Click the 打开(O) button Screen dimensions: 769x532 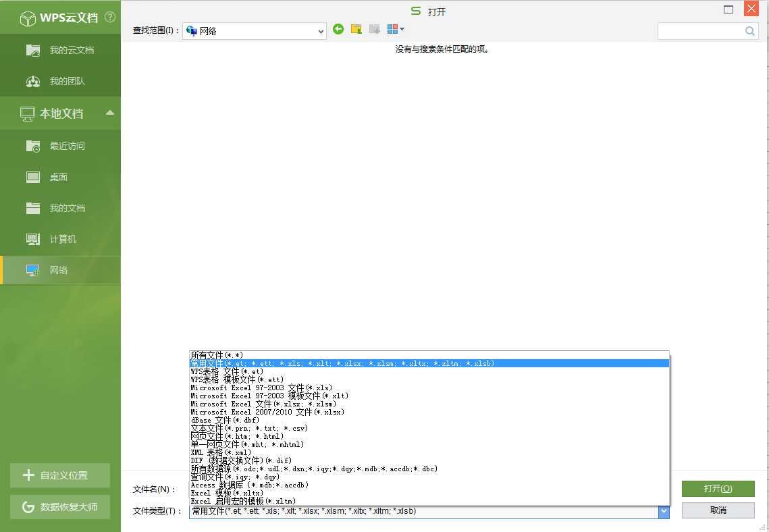pos(718,489)
